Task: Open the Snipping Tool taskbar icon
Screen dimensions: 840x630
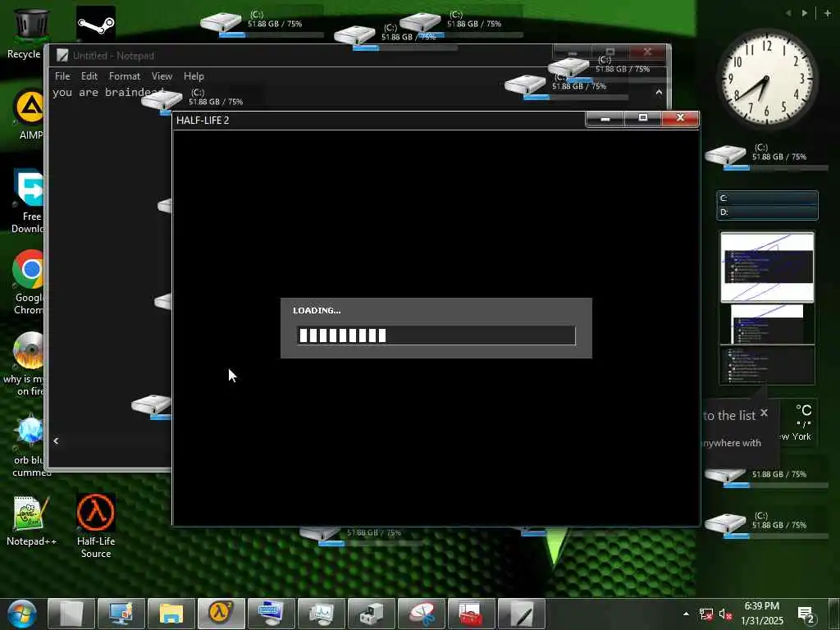Action: point(422,614)
